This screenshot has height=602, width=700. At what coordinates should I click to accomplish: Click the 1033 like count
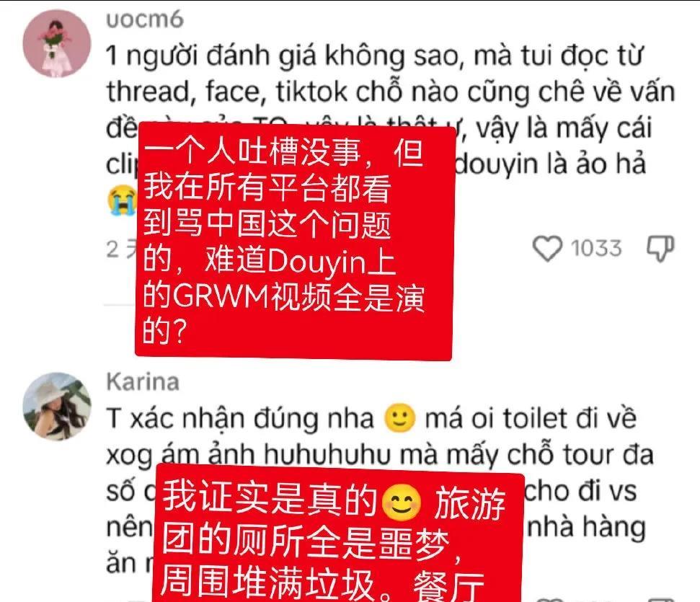[596, 248]
